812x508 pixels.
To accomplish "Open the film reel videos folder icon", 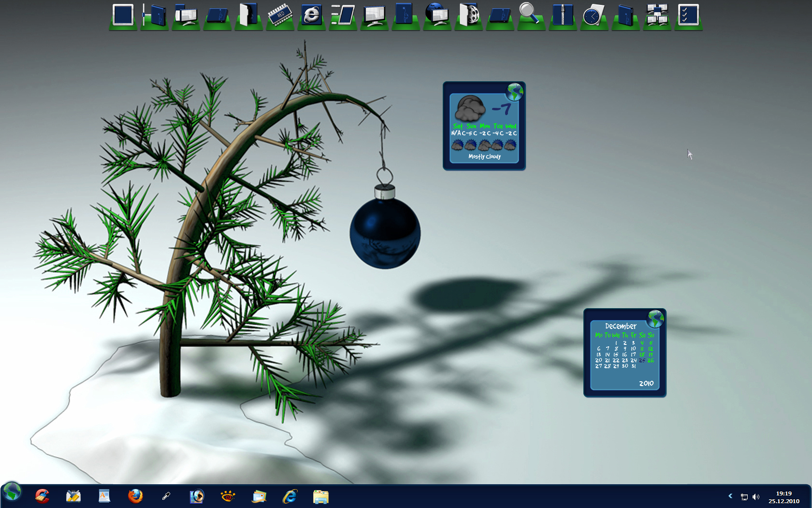I will pos(469,15).
